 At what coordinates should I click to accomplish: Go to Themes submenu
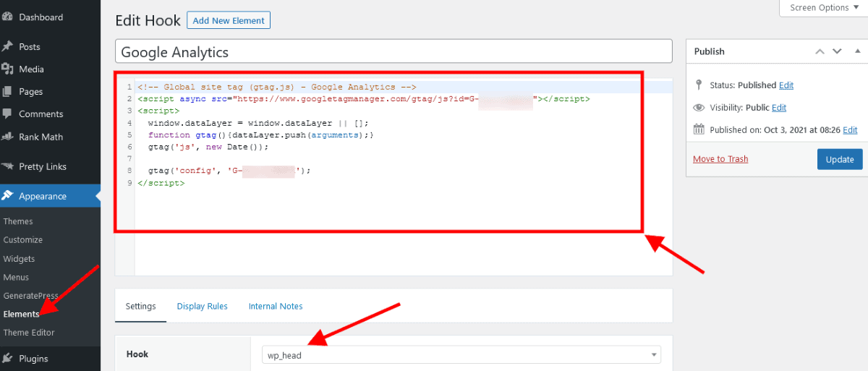18,221
